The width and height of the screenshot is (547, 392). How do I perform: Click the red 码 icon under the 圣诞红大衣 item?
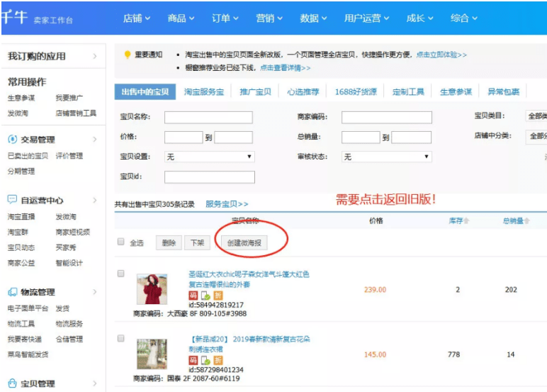point(193,296)
